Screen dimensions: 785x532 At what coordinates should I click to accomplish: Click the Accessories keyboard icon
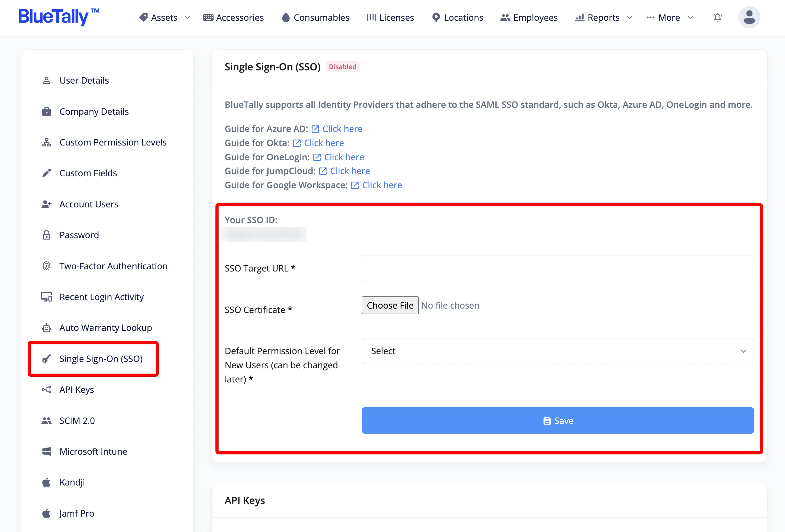208,18
